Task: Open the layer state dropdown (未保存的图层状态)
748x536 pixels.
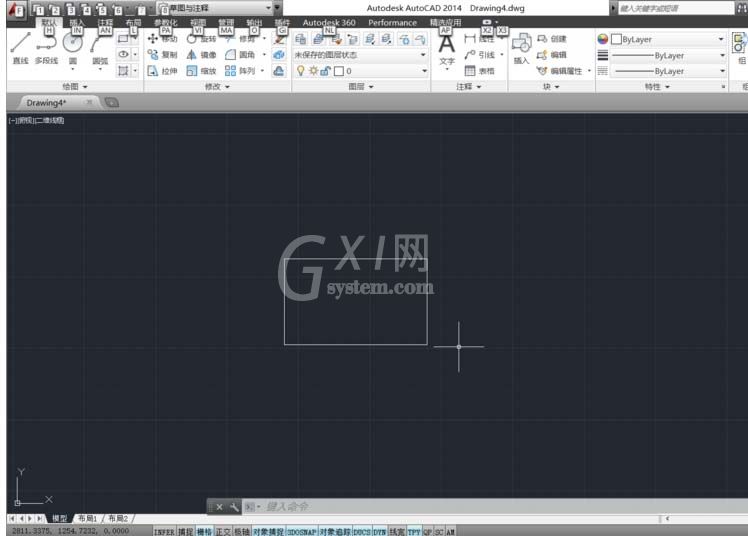Action: 360,55
